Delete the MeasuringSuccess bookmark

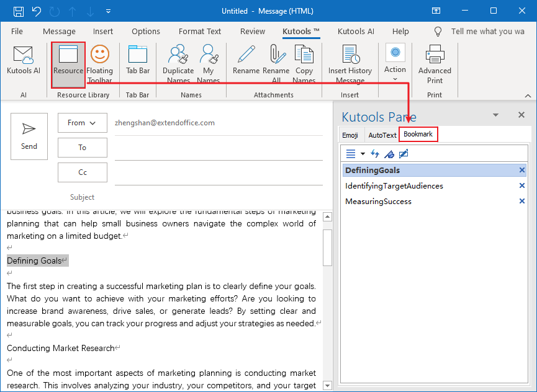tap(521, 201)
